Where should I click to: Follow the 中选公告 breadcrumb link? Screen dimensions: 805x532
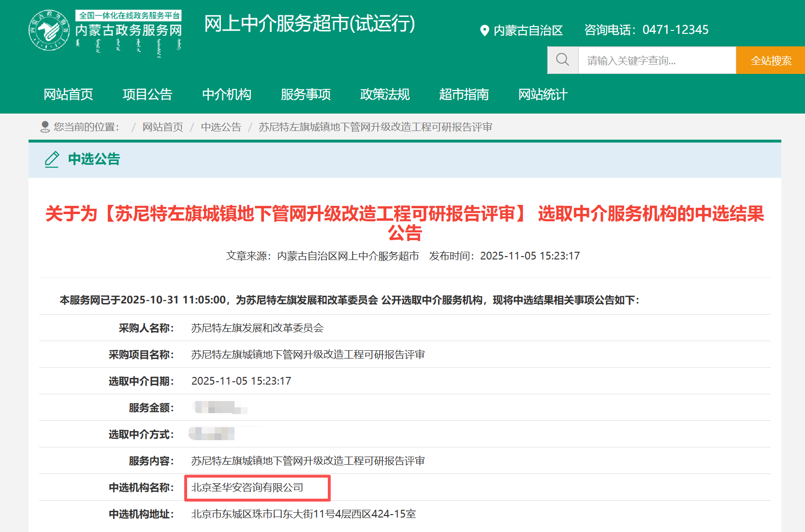[x=221, y=127]
